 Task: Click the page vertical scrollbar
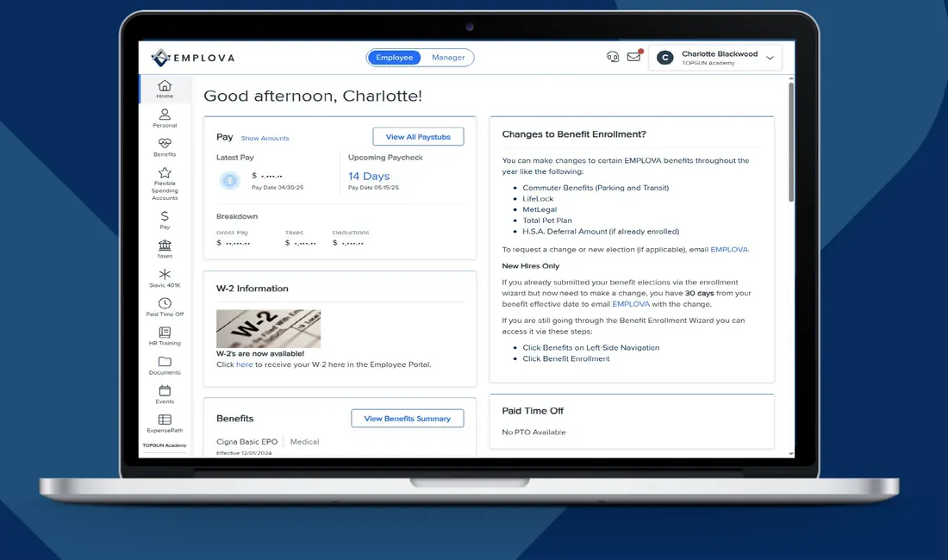[791, 142]
